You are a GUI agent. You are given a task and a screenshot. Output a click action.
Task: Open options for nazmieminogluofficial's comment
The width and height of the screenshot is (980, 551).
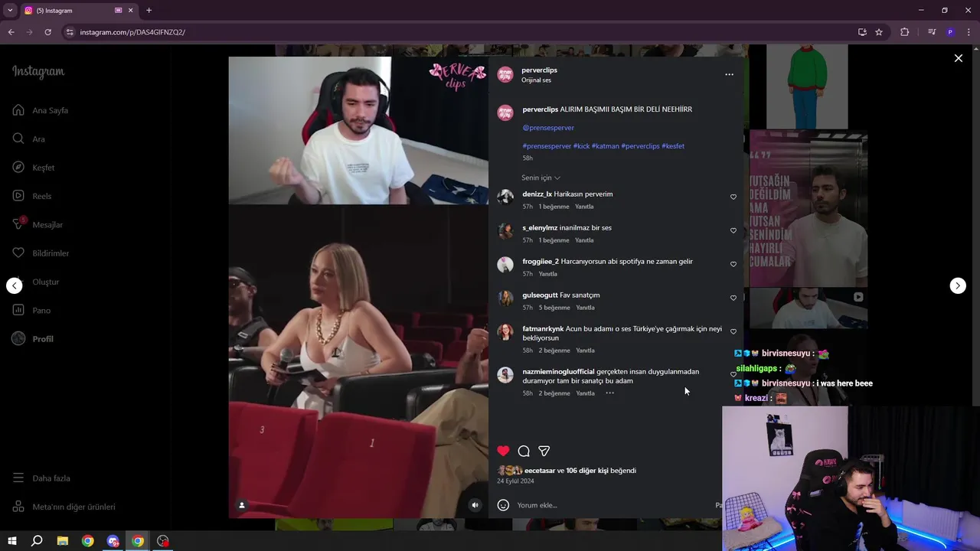[609, 393]
